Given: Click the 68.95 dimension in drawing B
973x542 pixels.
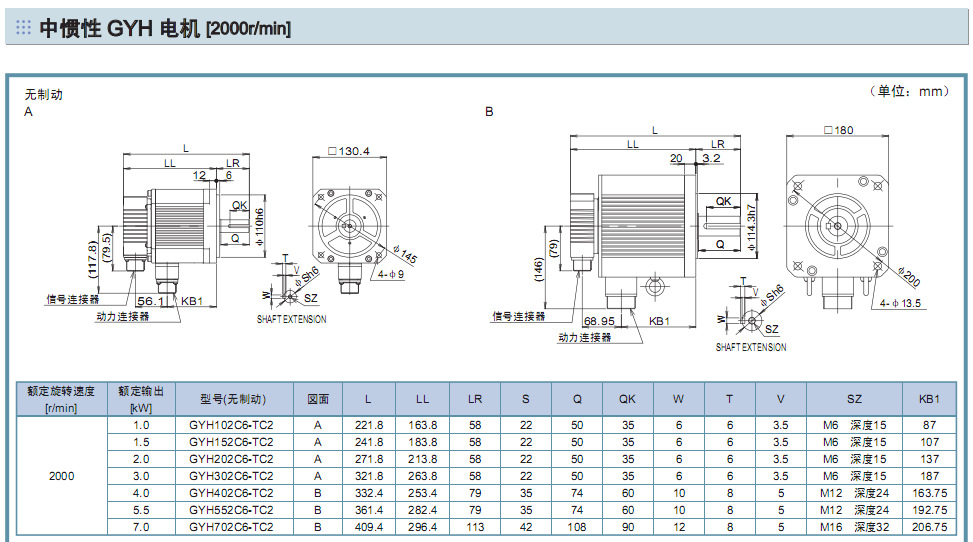Looking at the screenshot, I should coord(599,321).
